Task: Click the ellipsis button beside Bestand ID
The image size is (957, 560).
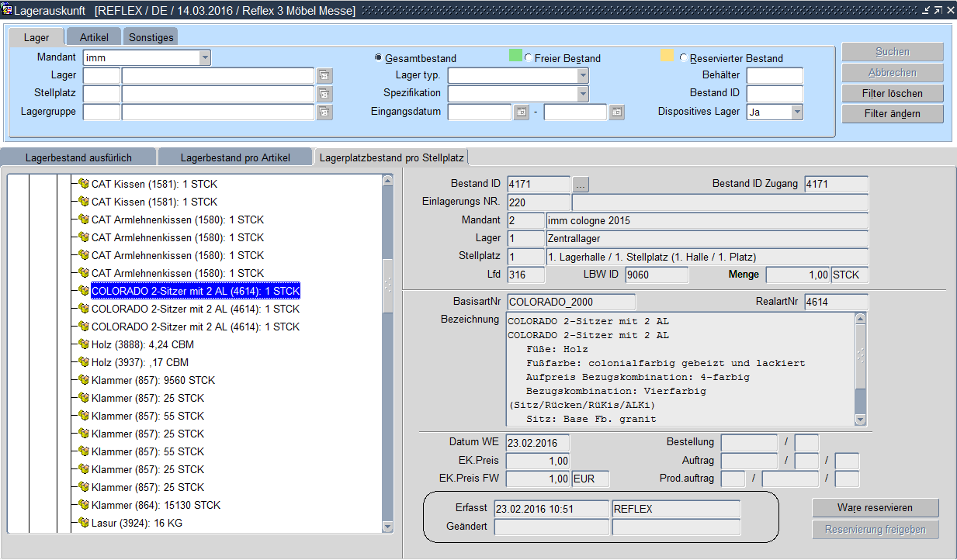Action: click(x=581, y=185)
